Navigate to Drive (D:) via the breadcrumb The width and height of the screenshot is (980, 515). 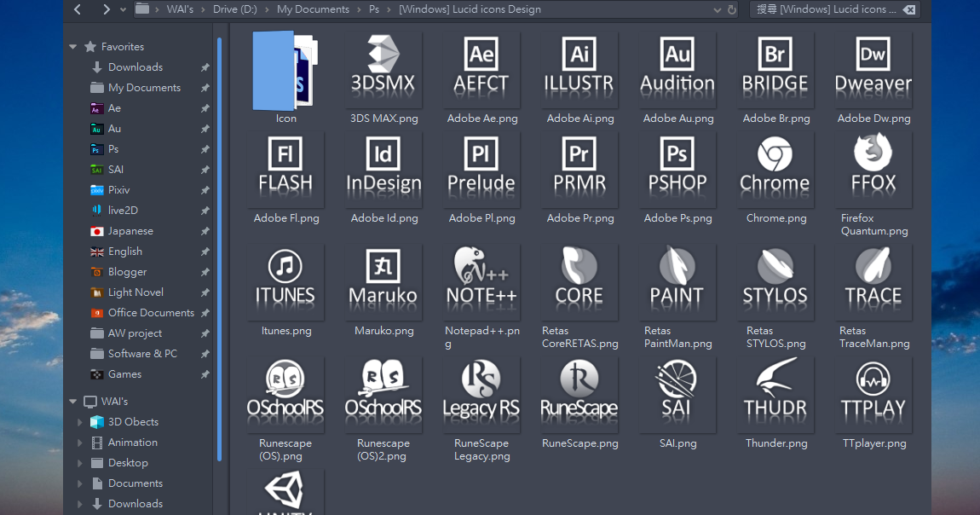point(234,10)
